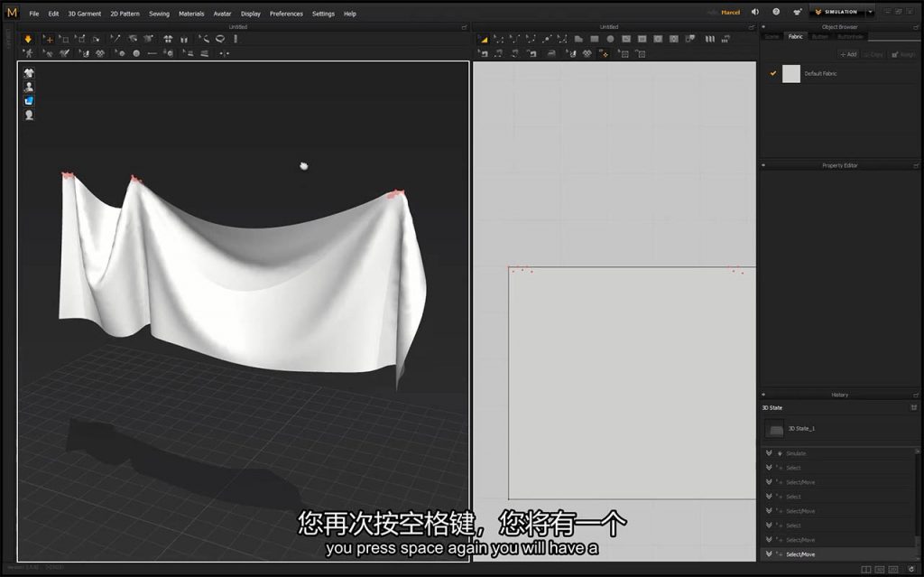Screen dimensions: 924x577
Task: Click the four-arrow arrangement icon in 3D toolbar
Action: coord(168,39)
